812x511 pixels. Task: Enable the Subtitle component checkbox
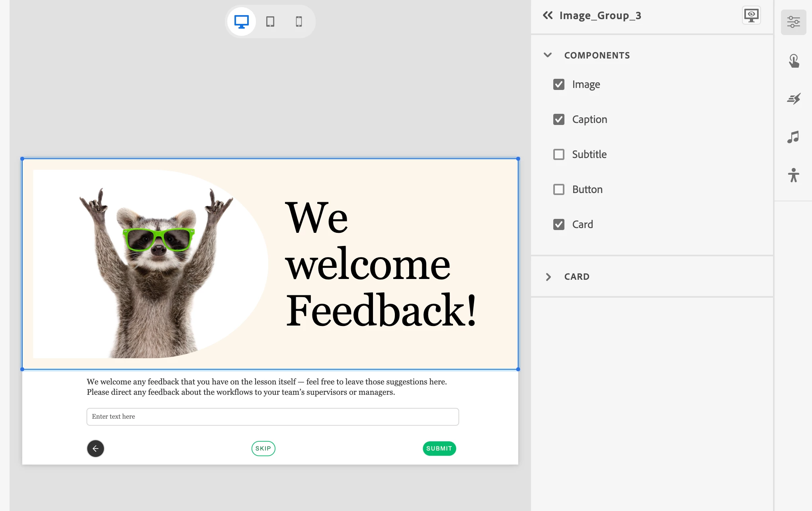pyautogui.click(x=559, y=154)
